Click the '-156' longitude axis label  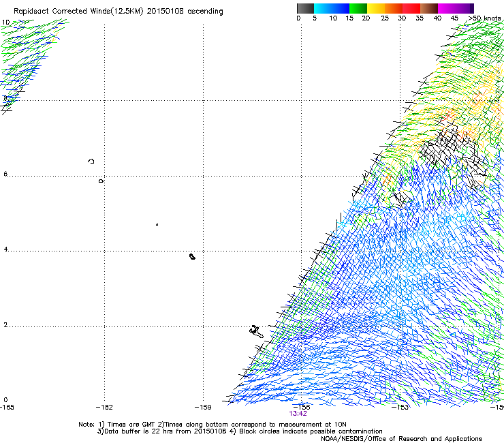[301, 408]
